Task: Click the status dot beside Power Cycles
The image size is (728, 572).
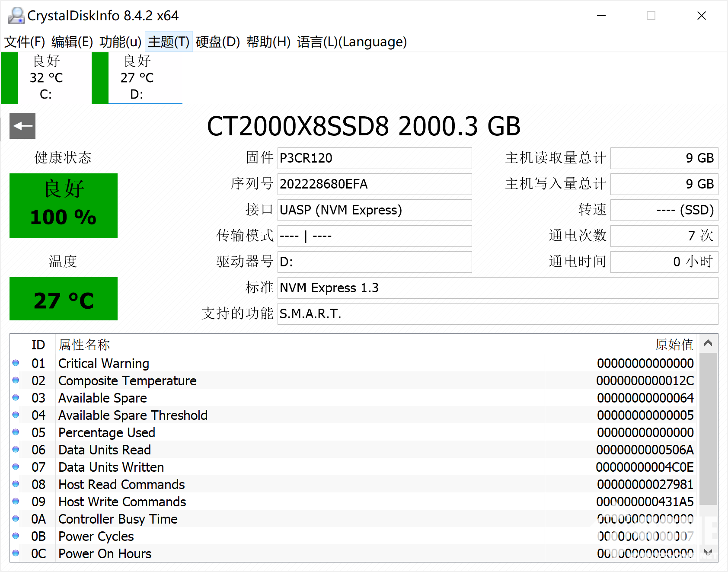Action: tap(16, 536)
